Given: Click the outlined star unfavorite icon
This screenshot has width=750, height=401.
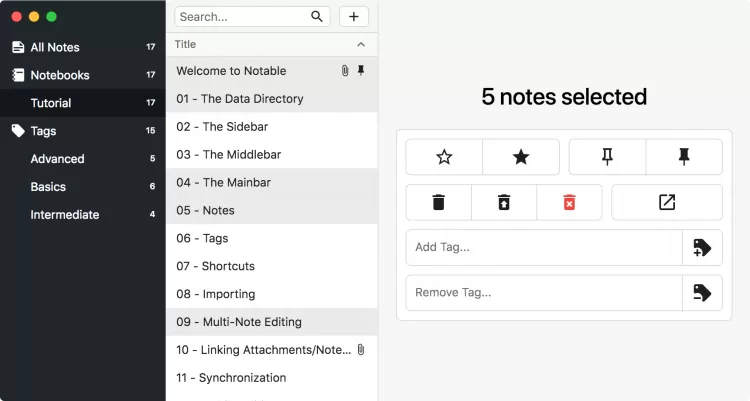Looking at the screenshot, I should (444, 157).
